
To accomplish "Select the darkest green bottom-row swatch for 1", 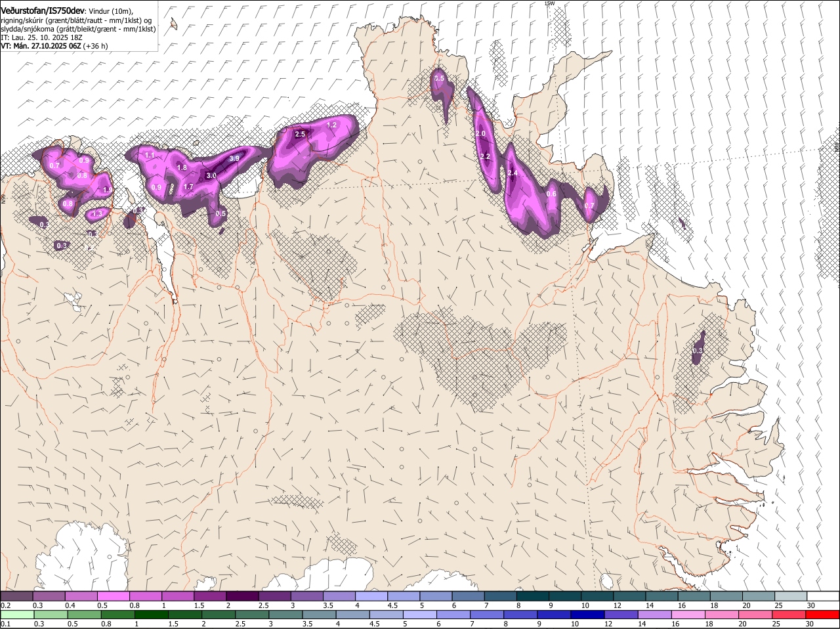I will pyautogui.click(x=152, y=615).
